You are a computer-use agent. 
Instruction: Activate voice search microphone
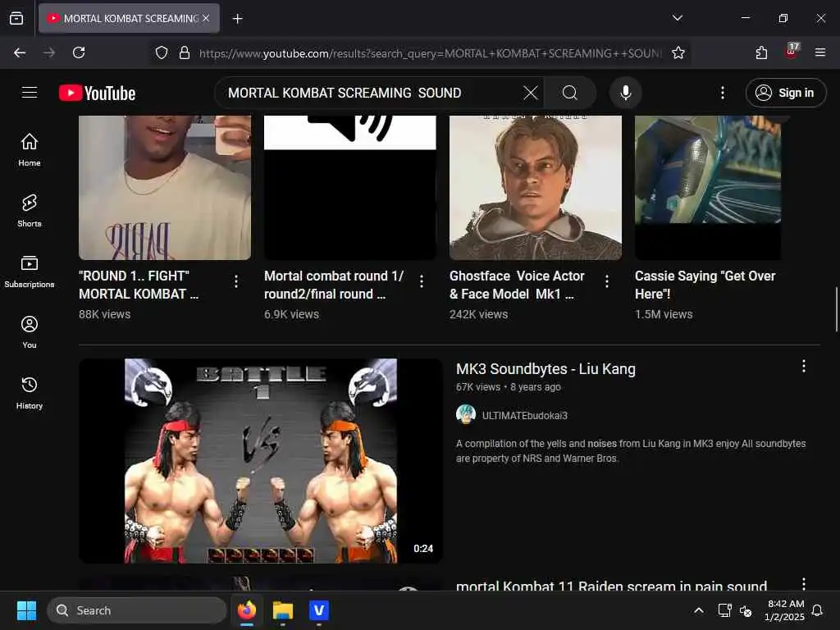pyautogui.click(x=625, y=93)
